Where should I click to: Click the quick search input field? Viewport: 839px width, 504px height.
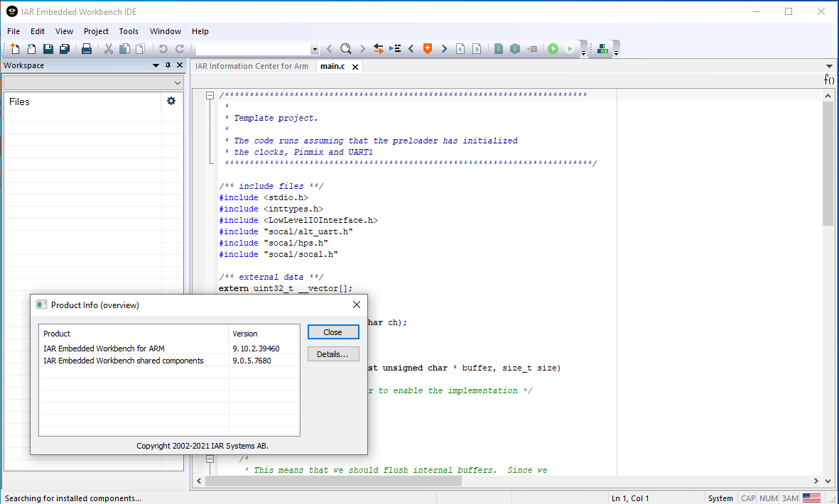253,49
